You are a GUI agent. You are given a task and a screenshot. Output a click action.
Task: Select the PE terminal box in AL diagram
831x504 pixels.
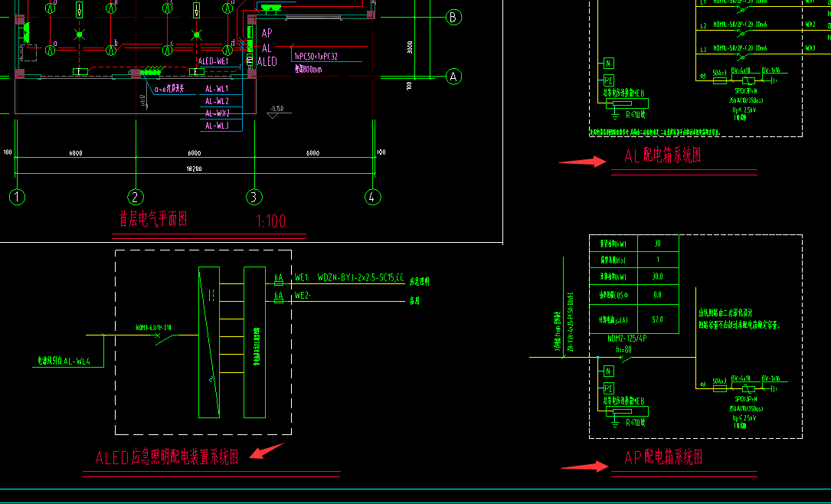point(608,80)
